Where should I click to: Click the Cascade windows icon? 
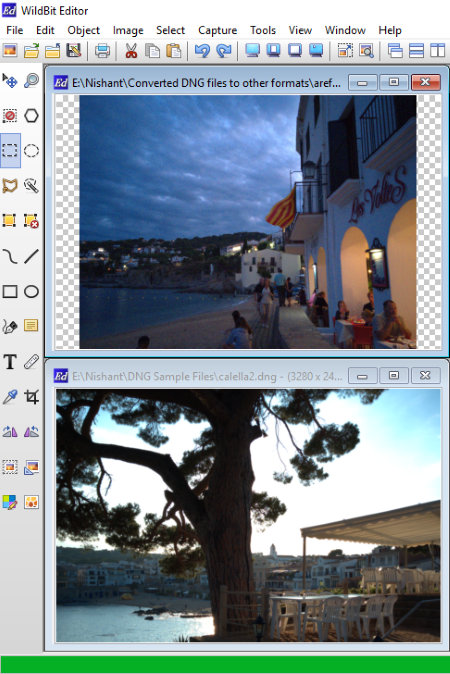click(395, 50)
